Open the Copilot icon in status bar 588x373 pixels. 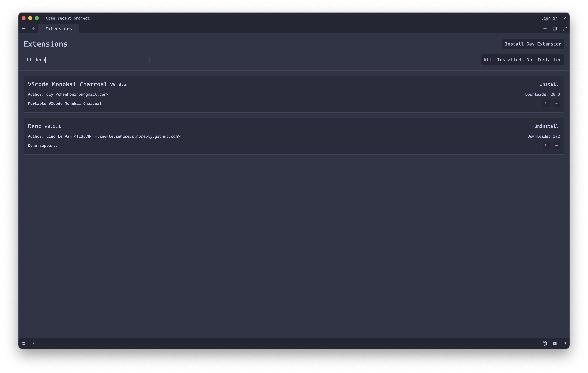[x=545, y=343]
